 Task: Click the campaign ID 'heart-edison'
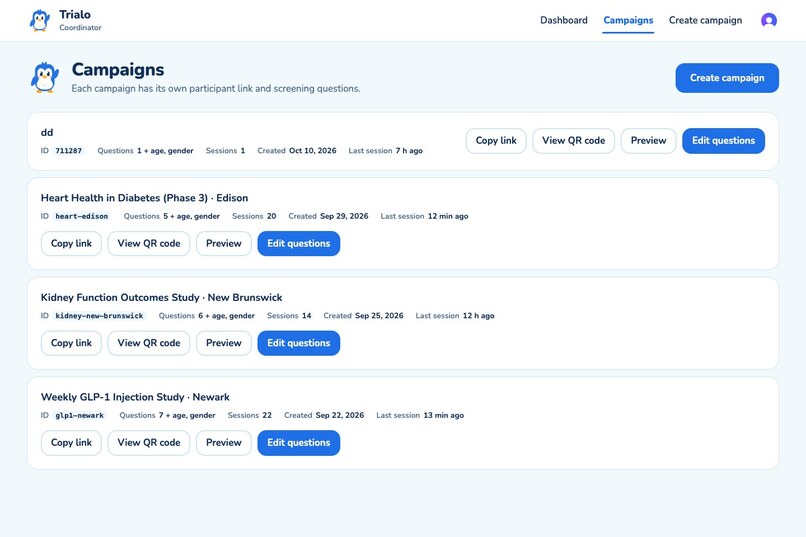pos(82,216)
